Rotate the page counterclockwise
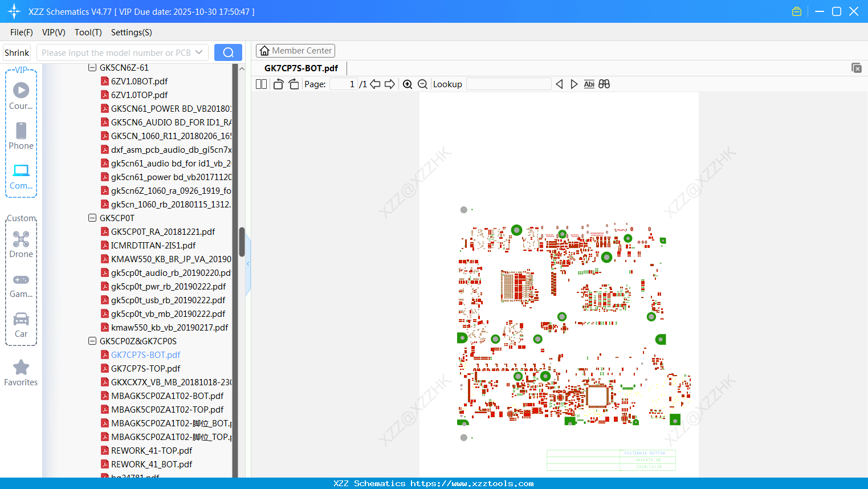Screen dimensions: 868x489 (278, 84)
